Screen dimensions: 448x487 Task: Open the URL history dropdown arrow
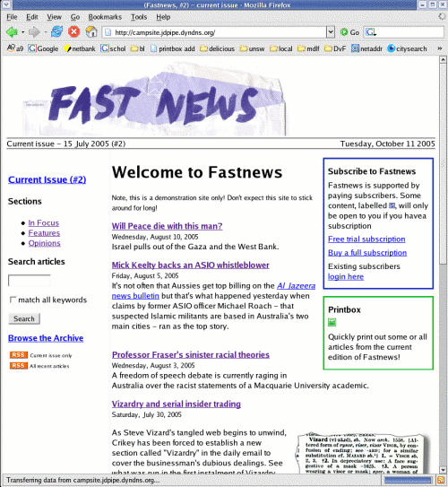click(331, 32)
